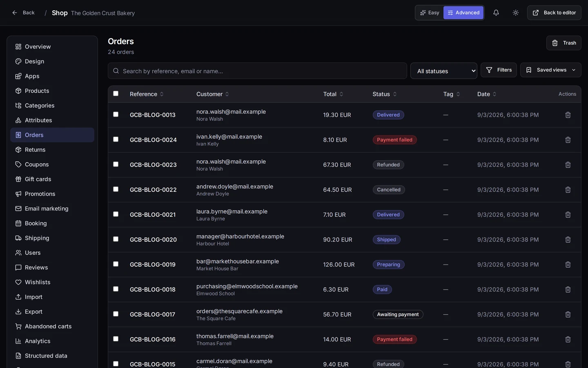The width and height of the screenshot is (588, 368).
Task: Click trash icon for order GCB-BLOG-0019
Action: tap(568, 265)
